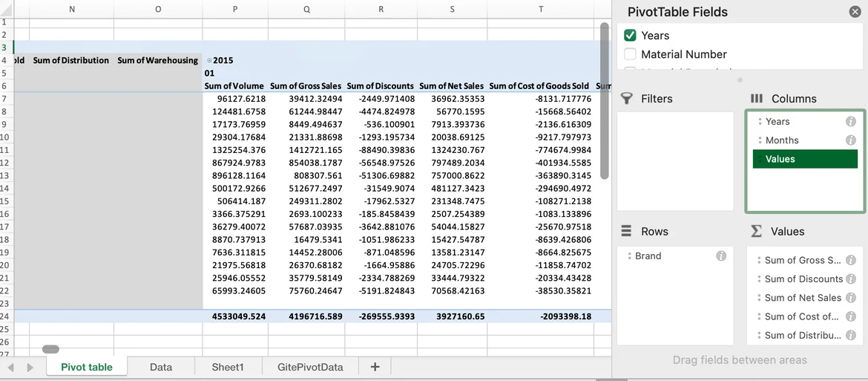Click info icon beside Months column field
The image size is (868, 381).
coord(851,140)
